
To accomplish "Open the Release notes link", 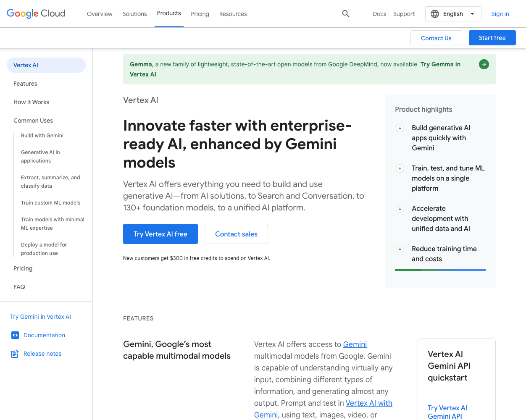I will 42,354.
